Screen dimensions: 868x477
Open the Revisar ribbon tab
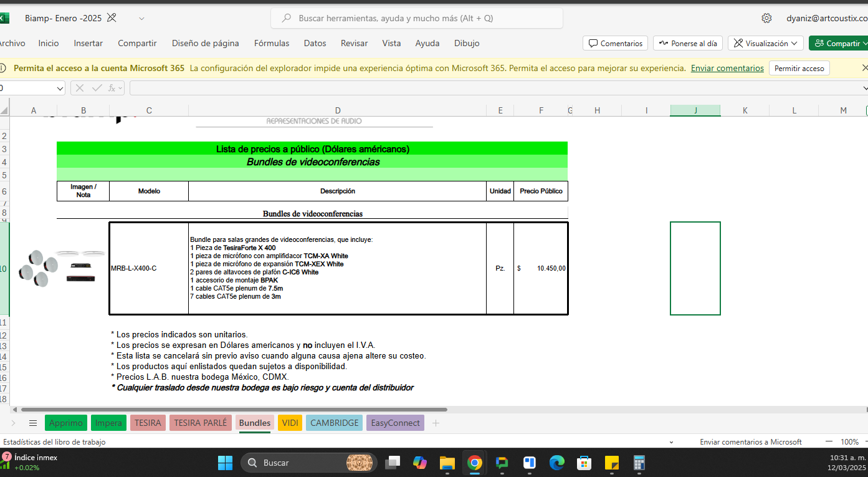pos(354,43)
